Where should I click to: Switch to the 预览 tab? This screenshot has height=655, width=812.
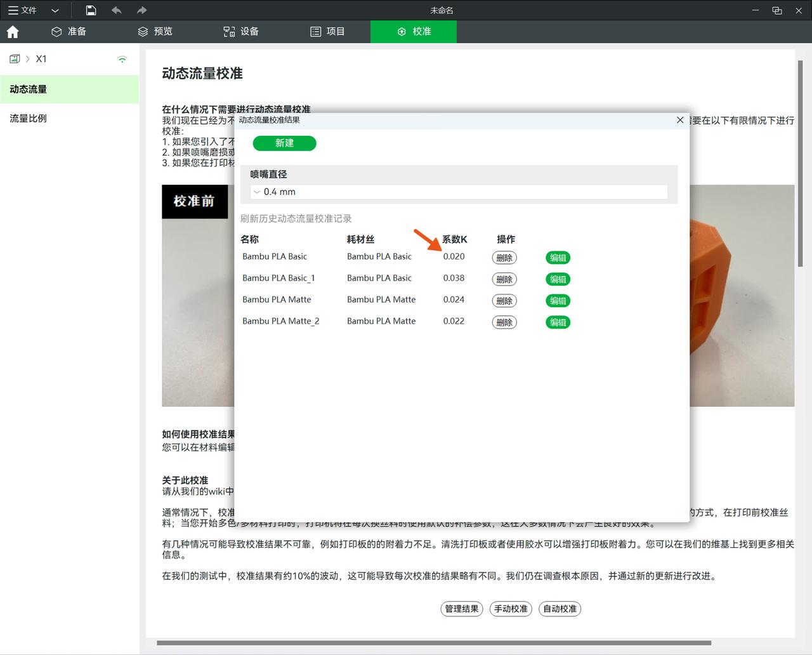(155, 32)
